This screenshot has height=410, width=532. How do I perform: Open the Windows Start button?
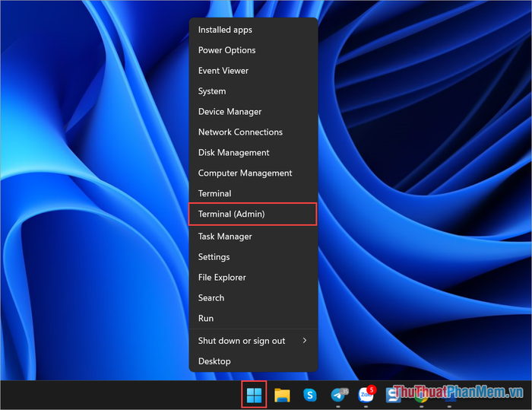point(254,395)
